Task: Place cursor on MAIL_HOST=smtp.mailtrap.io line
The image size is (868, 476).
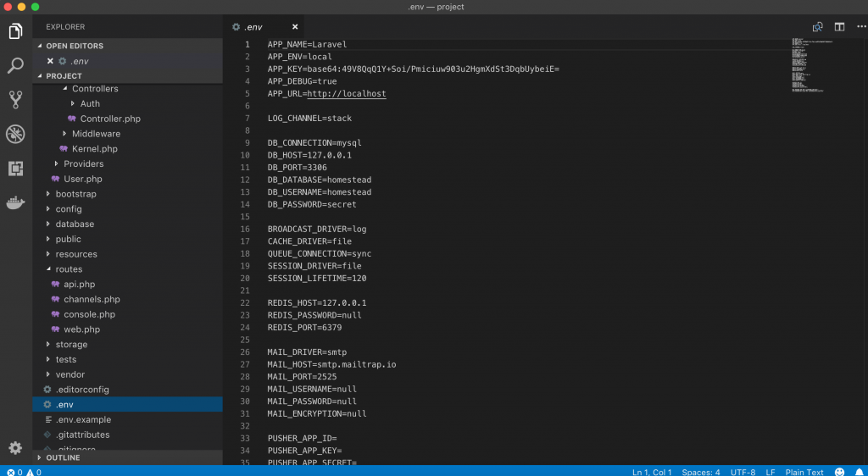Action: pyautogui.click(x=331, y=364)
